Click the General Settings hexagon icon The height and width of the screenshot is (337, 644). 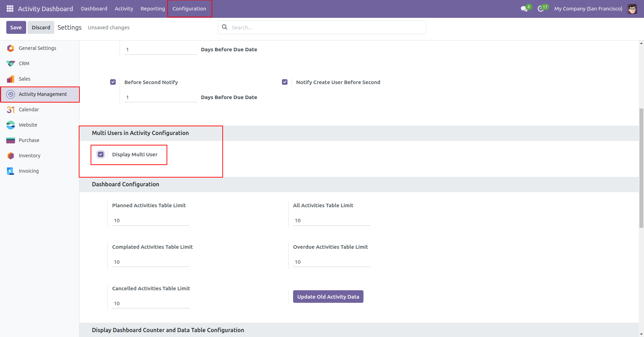click(11, 48)
